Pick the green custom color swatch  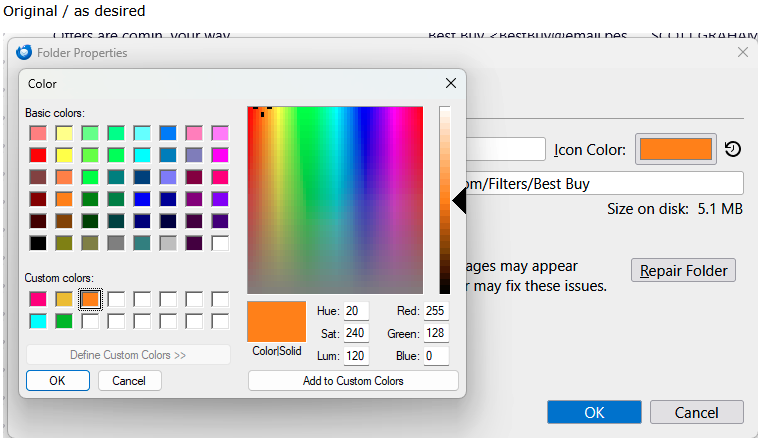click(x=64, y=321)
